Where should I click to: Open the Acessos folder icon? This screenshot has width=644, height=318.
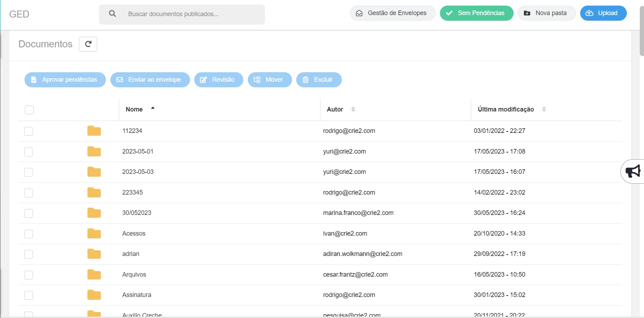pos(94,234)
